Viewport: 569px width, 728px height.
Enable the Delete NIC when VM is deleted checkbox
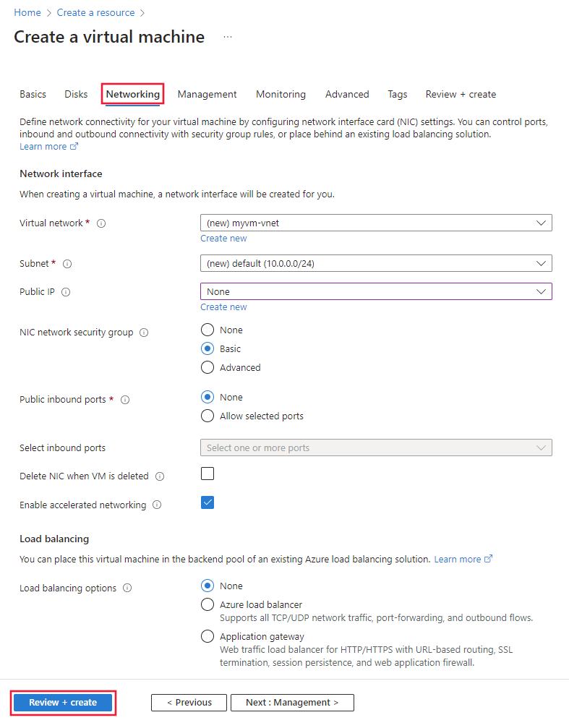coord(208,474)
